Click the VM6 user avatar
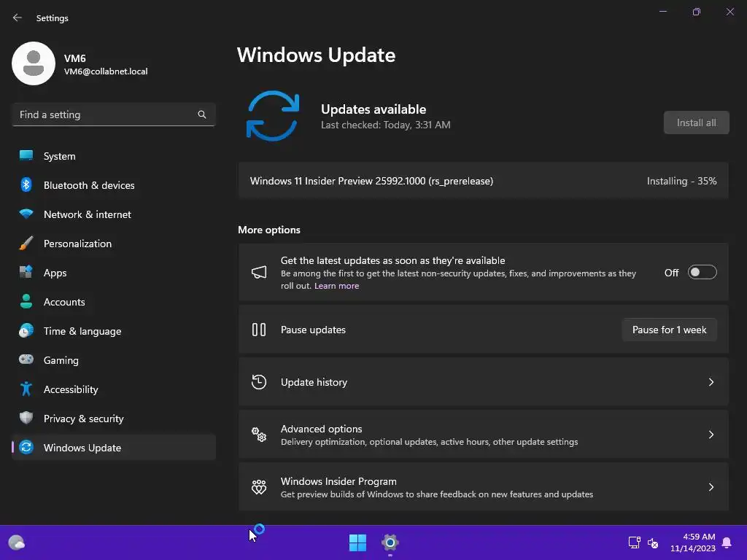The height and width of the screenshot is (560, 747). click(34, 63)
